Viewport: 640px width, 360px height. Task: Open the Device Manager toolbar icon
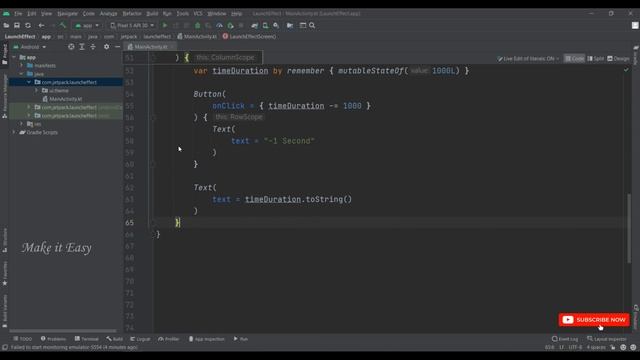(265, 25)
